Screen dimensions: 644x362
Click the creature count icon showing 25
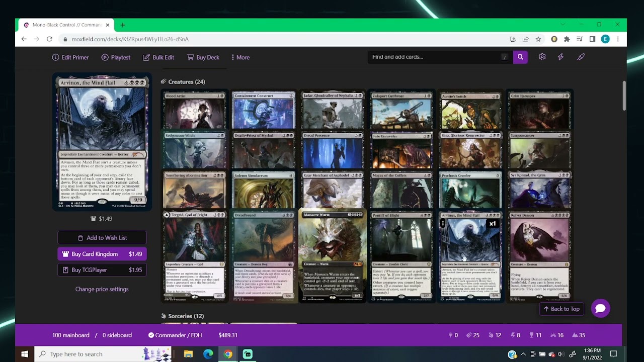469,335
